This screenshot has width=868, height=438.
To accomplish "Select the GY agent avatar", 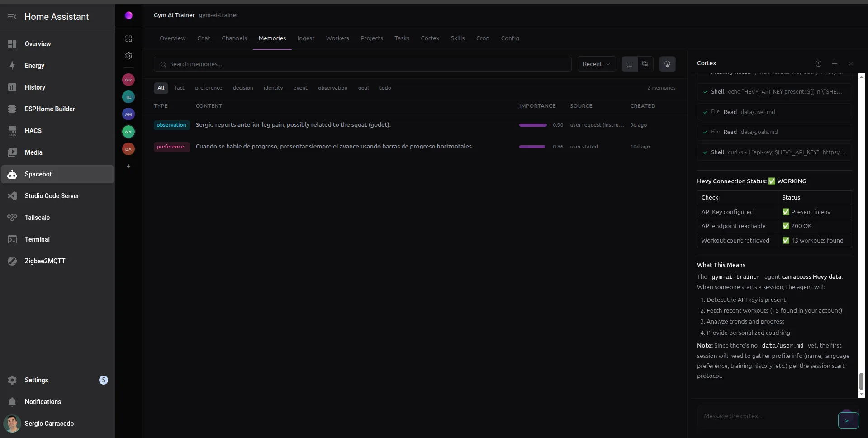I will (x=128, y=132).
